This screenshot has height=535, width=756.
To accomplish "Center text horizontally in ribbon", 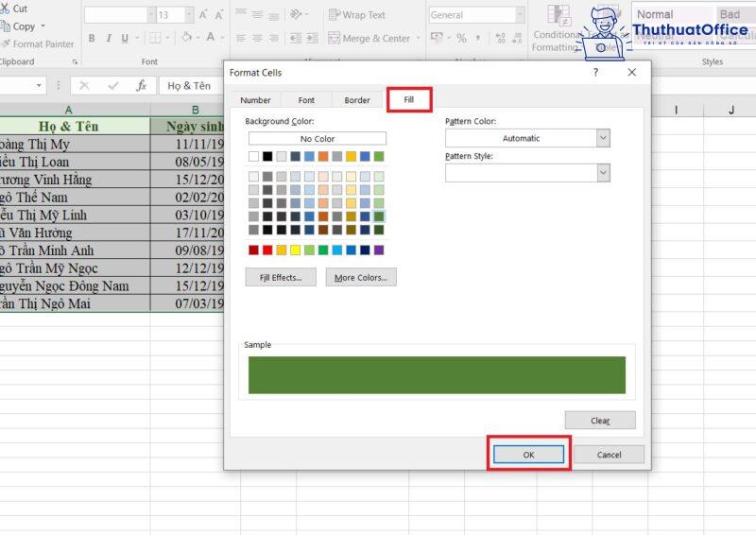I will [257, 38].
